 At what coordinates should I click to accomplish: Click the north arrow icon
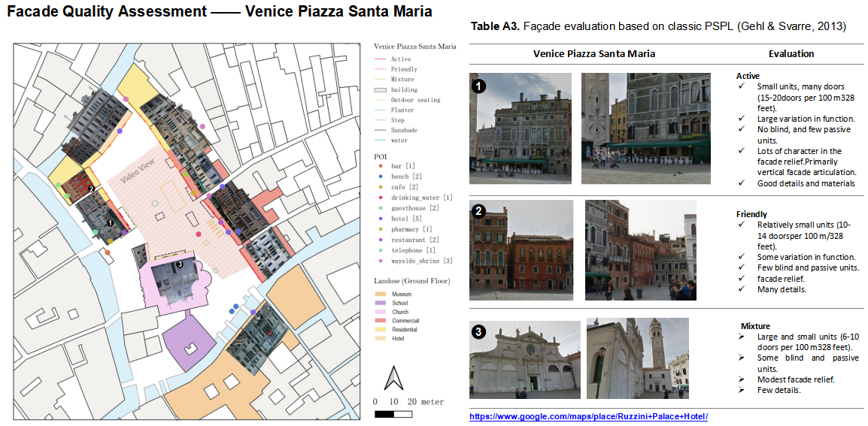point(394,379)
